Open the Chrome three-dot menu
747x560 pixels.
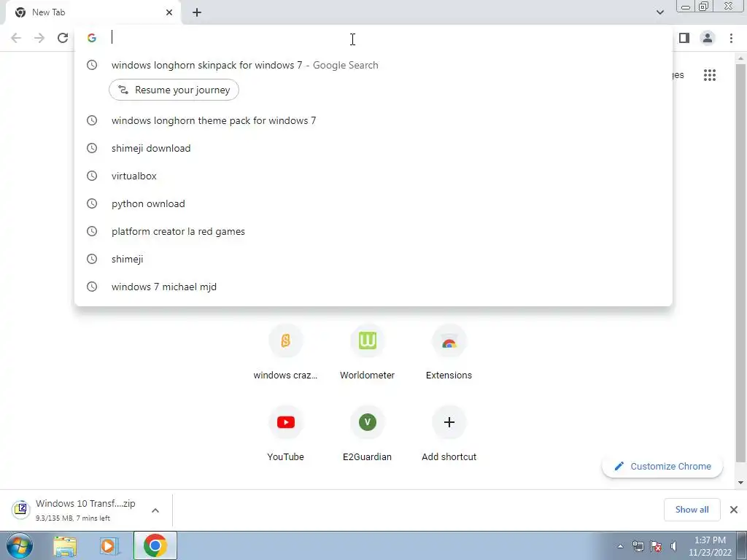click(731, 38)
